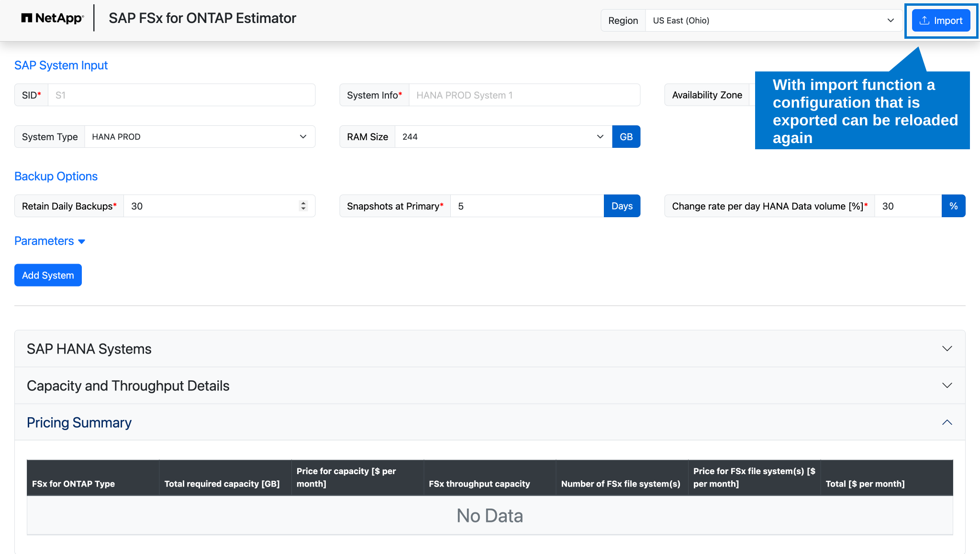
Task: Click FSx throughput capacity column header
Action: pyautogui.click(x=490, y=477)
